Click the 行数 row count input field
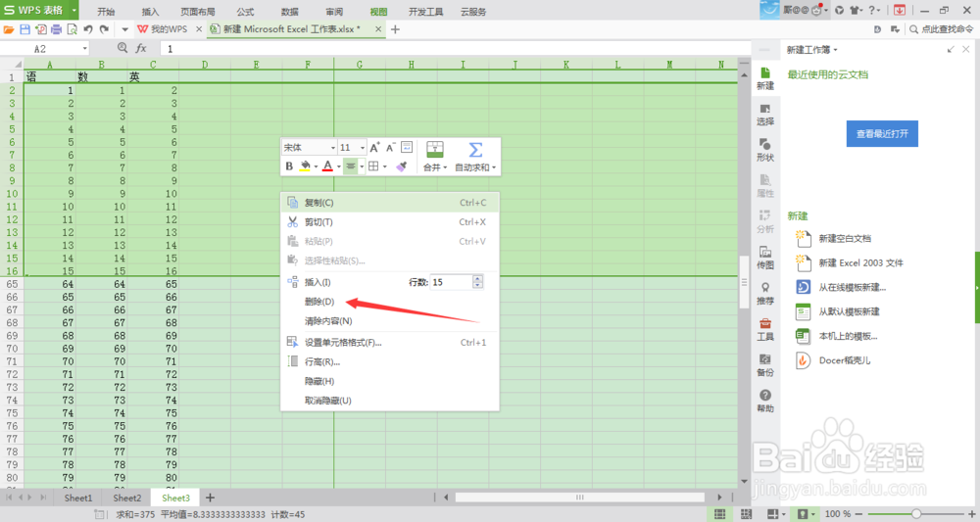Image resolution: width=980 pixels, height=522 pixels. coord(452,282)
